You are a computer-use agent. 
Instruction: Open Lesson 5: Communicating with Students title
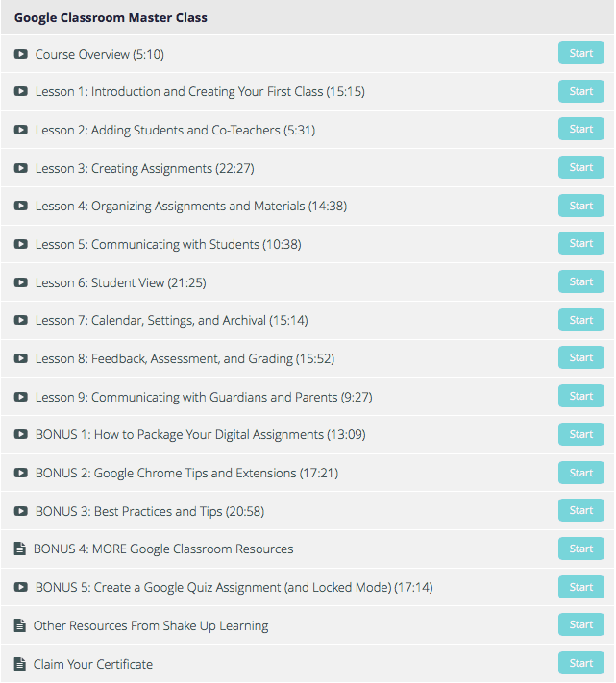pyautogui.click(x=168, y=244)
